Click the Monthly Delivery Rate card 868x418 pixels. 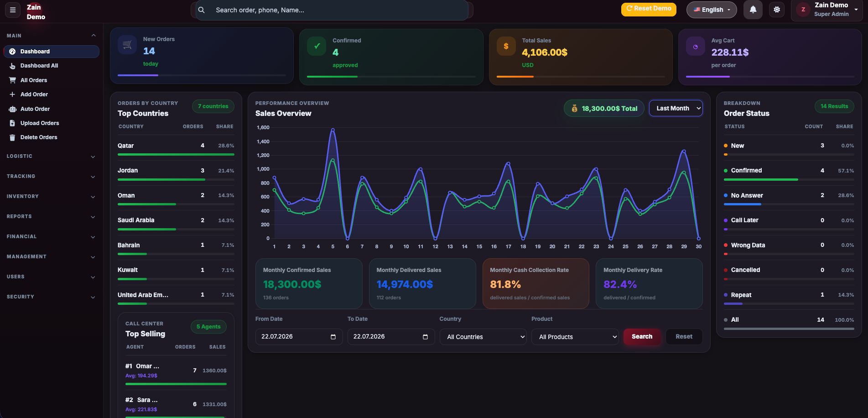point(649,284)
